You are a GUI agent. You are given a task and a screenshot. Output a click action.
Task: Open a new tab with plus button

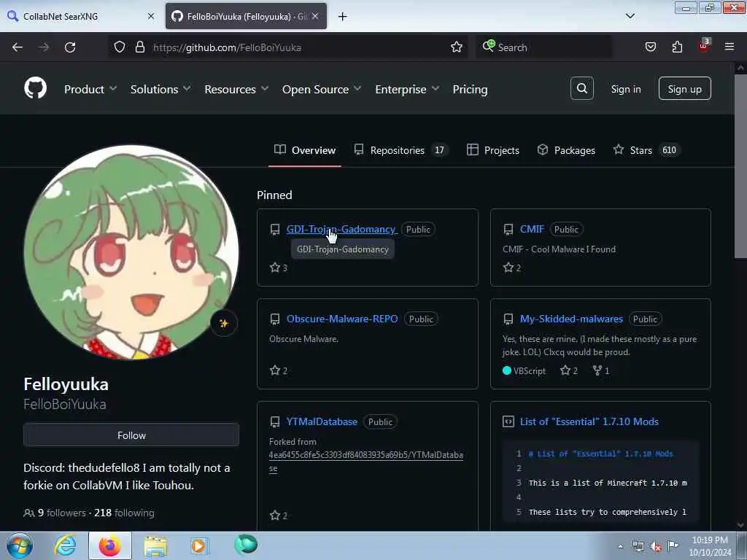[343, 17]
